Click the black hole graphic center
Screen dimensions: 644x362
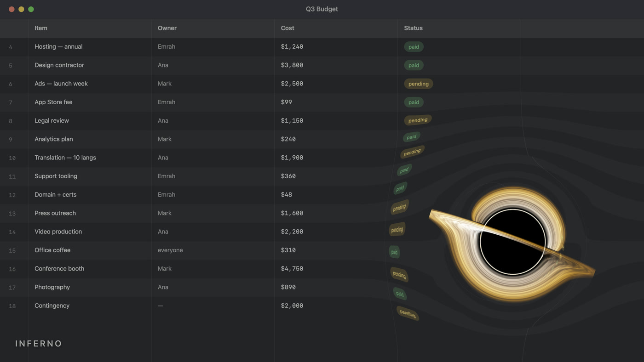tap(512, 242)
